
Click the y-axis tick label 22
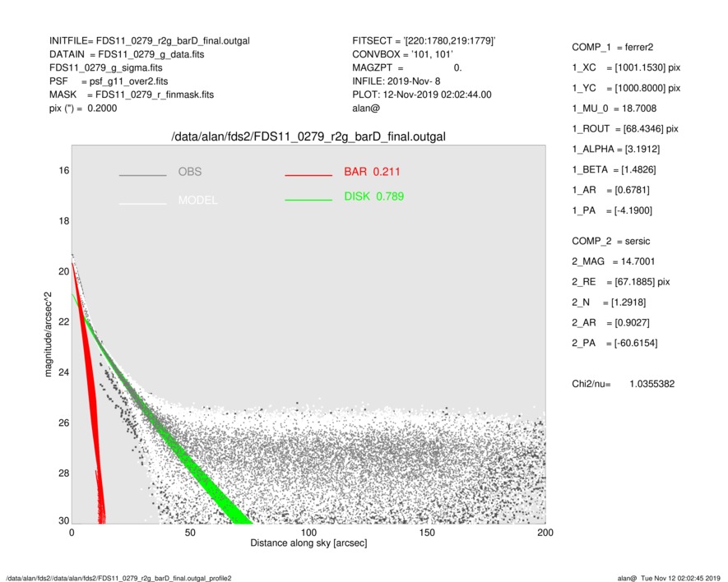click(64, 322)
